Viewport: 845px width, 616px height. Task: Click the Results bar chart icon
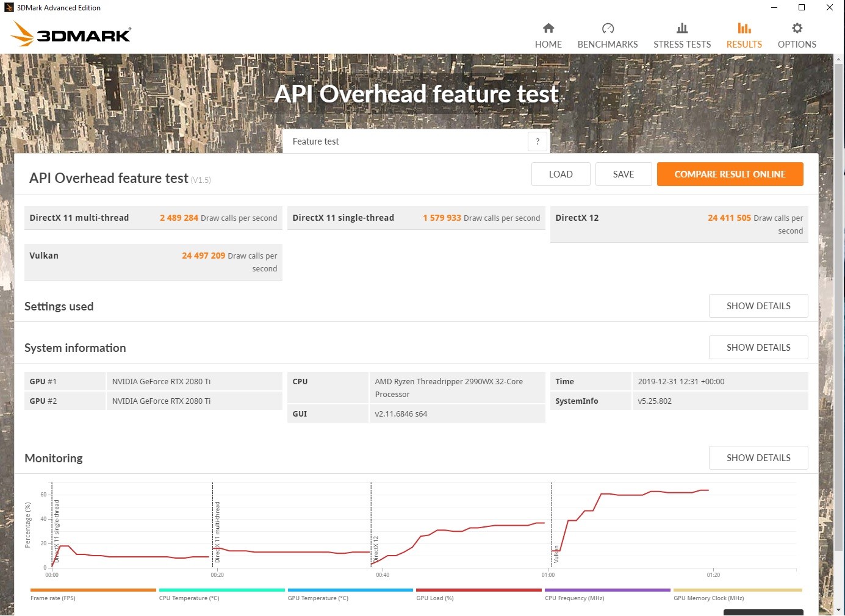click(x=744, y=28)
